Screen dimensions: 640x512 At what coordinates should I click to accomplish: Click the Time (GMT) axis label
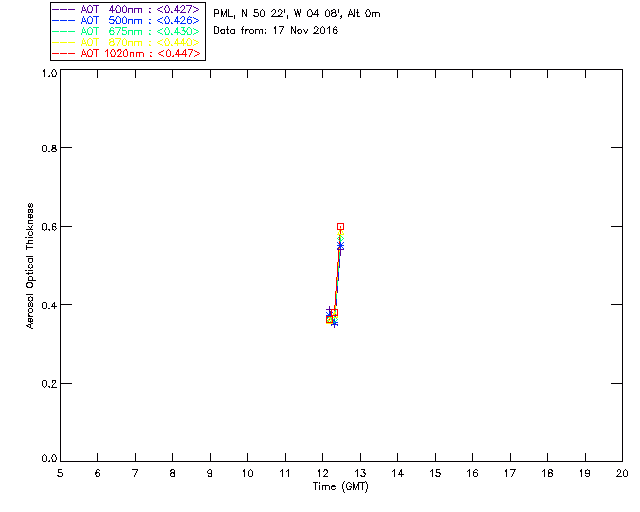(340, 487)
